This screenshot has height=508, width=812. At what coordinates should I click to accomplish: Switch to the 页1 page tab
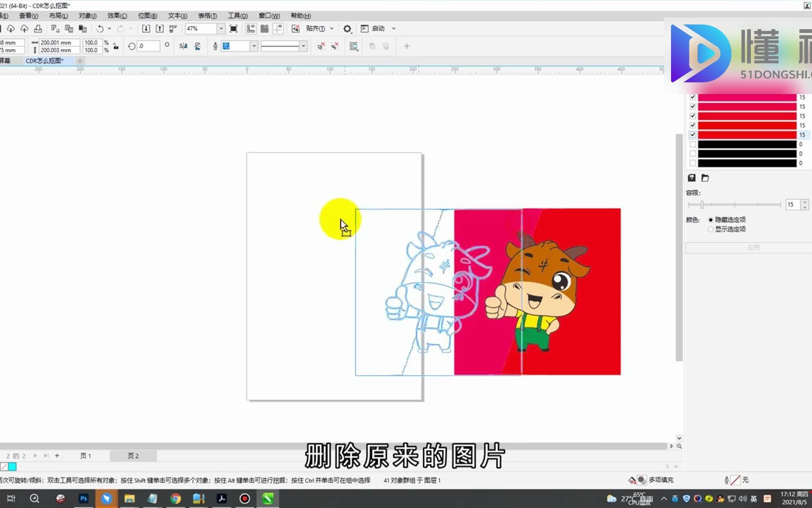[x=85, y=455]
